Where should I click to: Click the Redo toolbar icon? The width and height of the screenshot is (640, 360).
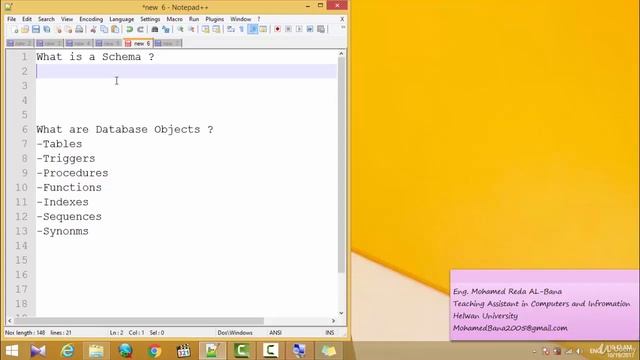(140, 29)
